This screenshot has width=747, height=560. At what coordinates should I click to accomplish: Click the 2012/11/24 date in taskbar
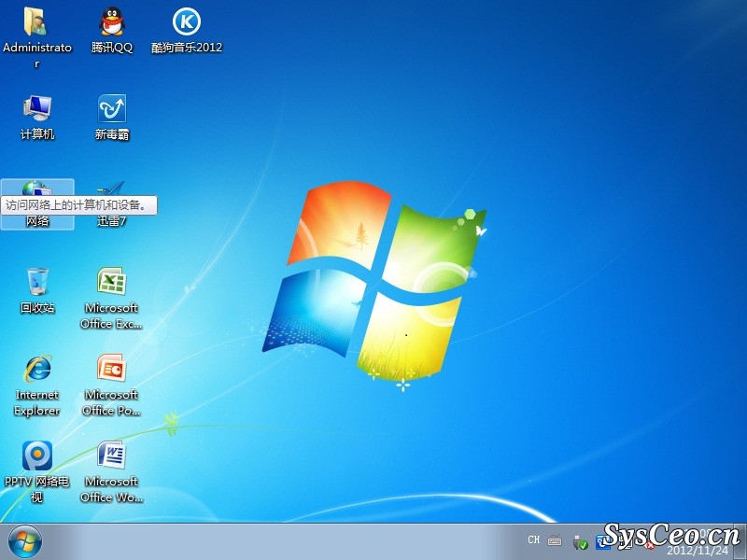[x=697, y=551]
